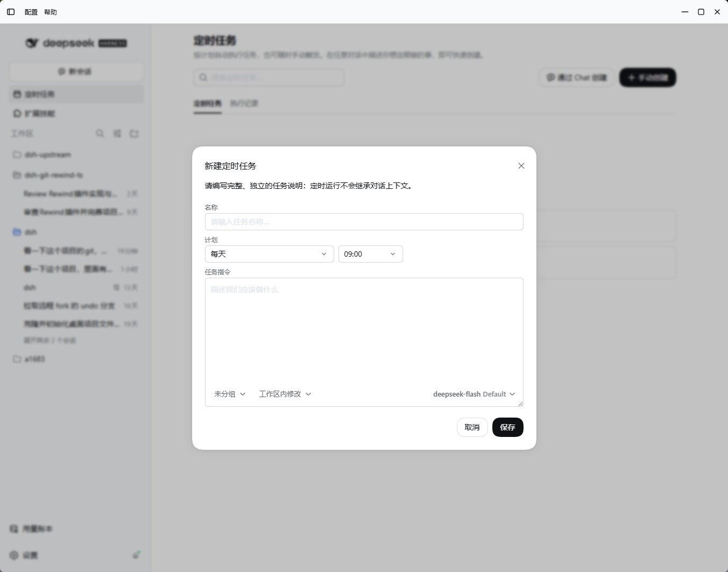Open the 用量 entry above 设置
The image size is (728, 572).
point(31,529)
